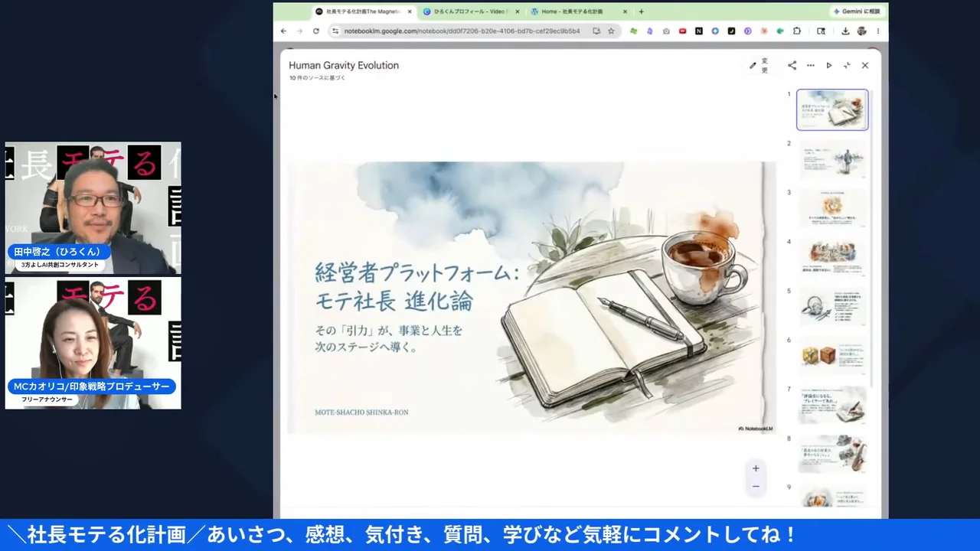This screenshot has height=551, width=980.
Task: Click the orange asterisk extension icon
Action: (x=764, y=31)
